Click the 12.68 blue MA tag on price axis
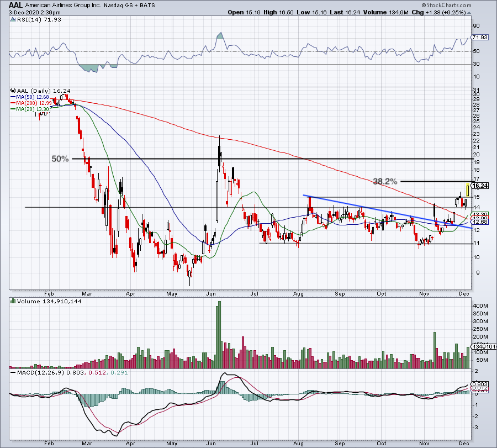This screenshot has width=497, height=448. click(480, 222)
